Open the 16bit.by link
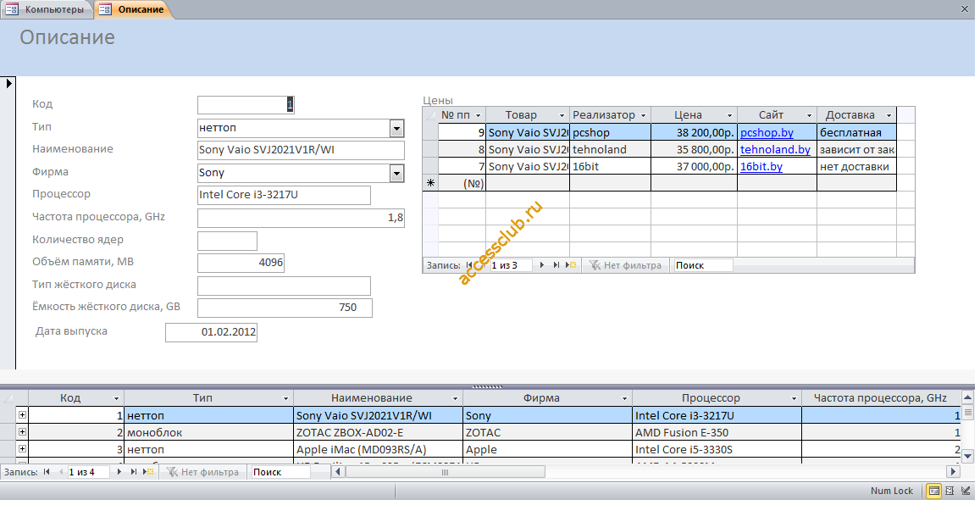This screenshot has width=980, height=522. point(761,166)
